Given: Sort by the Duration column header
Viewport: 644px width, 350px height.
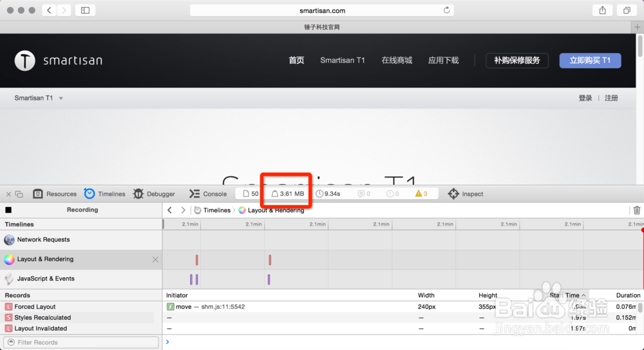Looking at the screenshot, I should click(628, 295).
